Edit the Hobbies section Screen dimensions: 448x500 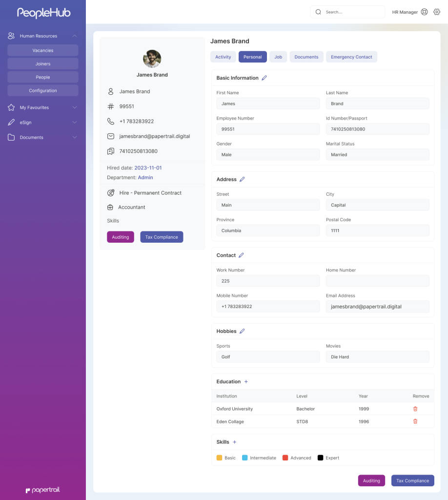click(x=242, y=331)
